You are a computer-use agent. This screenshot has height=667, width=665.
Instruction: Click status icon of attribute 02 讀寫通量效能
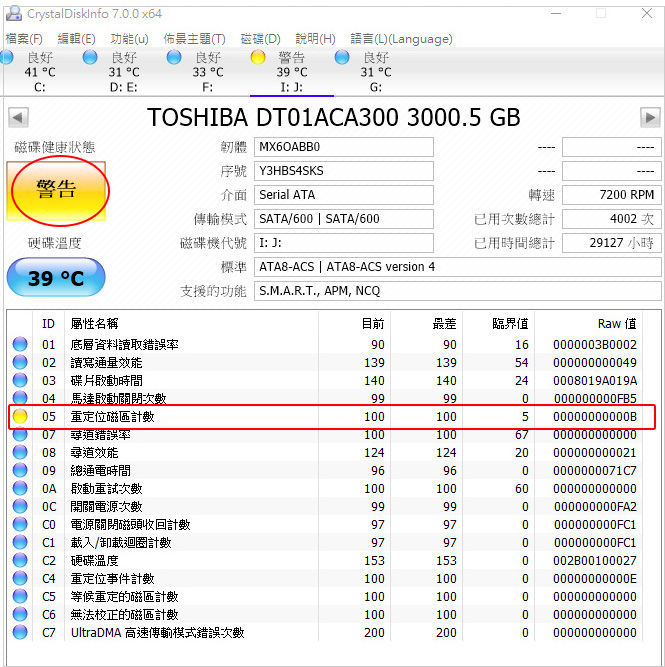(x=20, y=362)
